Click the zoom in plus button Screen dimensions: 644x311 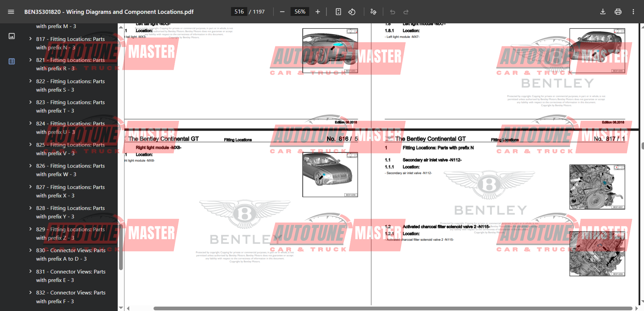[x=318, y=12]
